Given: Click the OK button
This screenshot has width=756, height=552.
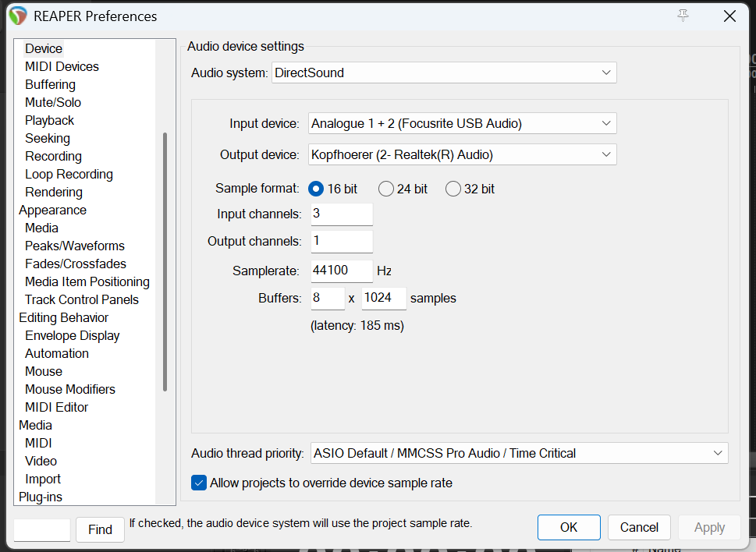Looking at the screenshot, I should pos(569,527).
